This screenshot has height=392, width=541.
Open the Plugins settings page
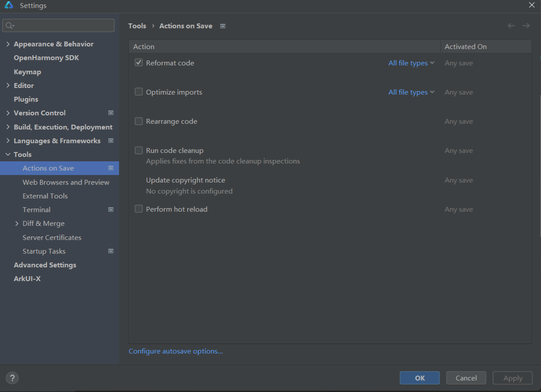click(x=26, y=99)
